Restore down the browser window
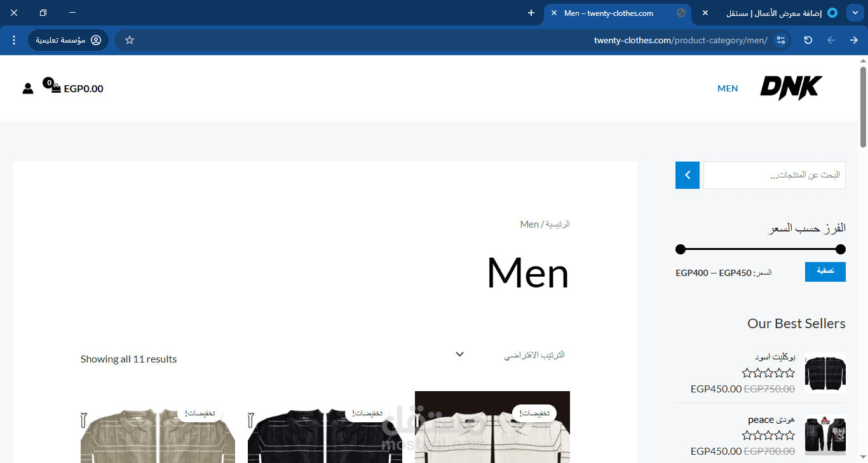 (x=43, y=13)
